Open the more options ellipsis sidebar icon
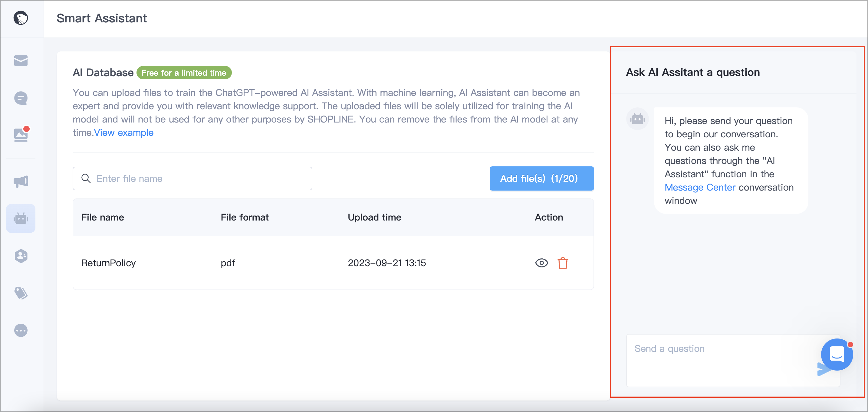Viewport: 868px width, 412px height. (21, 330)
